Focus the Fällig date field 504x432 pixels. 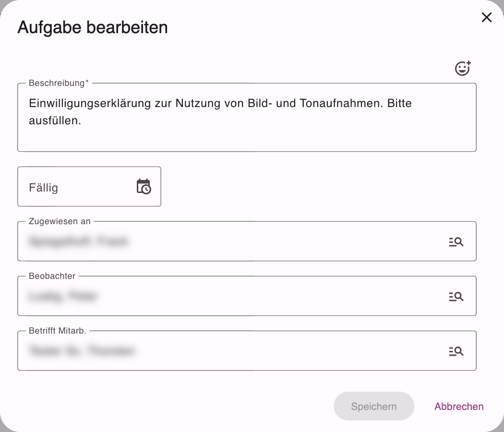pos(89,186)
